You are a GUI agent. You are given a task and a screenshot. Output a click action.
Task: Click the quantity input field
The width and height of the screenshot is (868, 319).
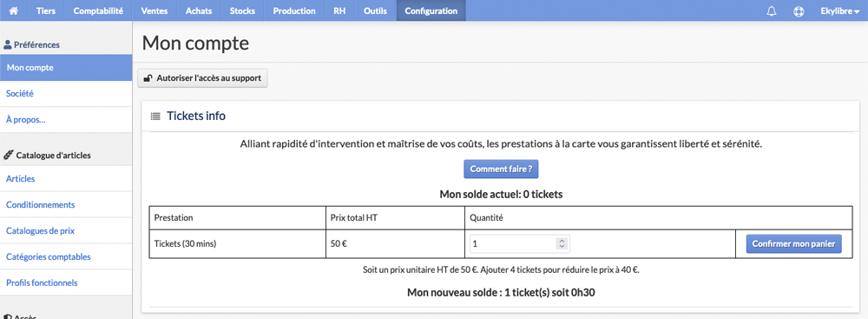[x=520, y=243]
